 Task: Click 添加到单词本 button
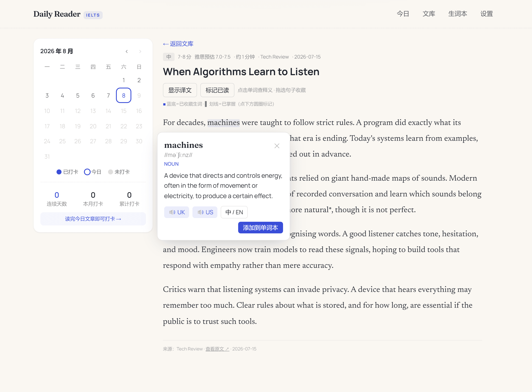pyautogui.click(x=260, y=228)
